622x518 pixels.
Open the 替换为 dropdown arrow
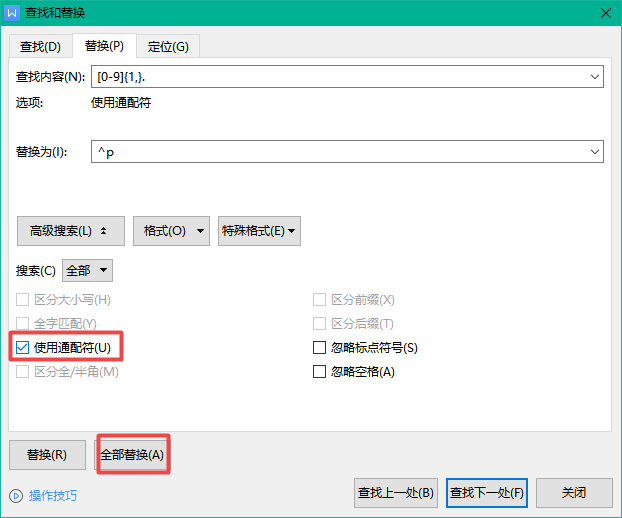point(595,151)
